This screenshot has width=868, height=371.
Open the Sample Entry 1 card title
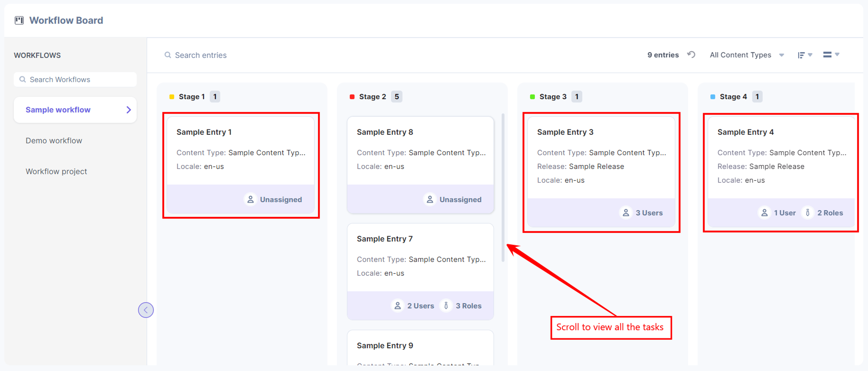204,132
